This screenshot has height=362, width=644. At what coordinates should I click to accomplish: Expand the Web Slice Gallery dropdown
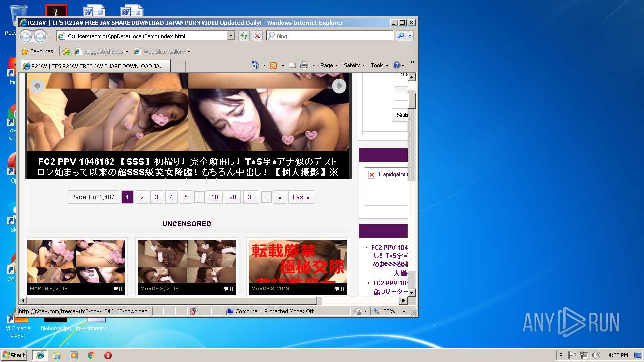click(189, 52)
